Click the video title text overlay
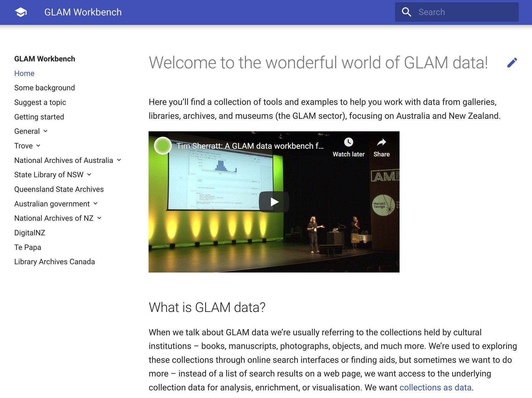 point(250,146)
